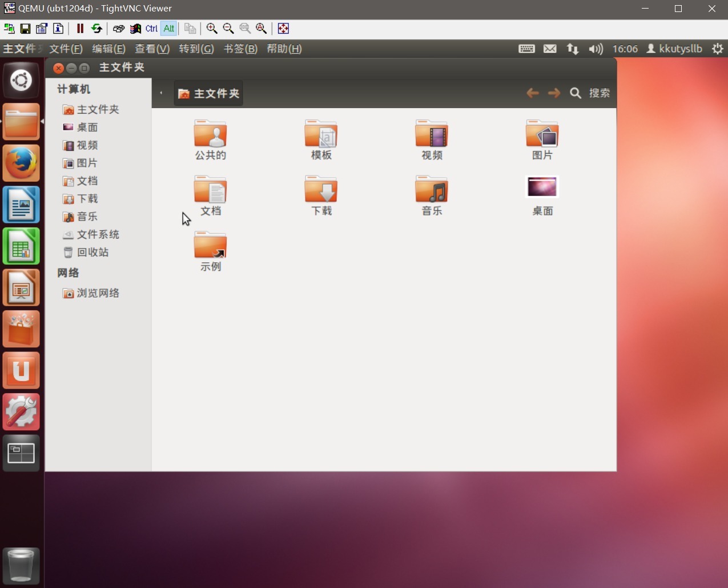728x588 pixels.
Task: Open the 转到(G) menu
Action: [x=196, y=49]
